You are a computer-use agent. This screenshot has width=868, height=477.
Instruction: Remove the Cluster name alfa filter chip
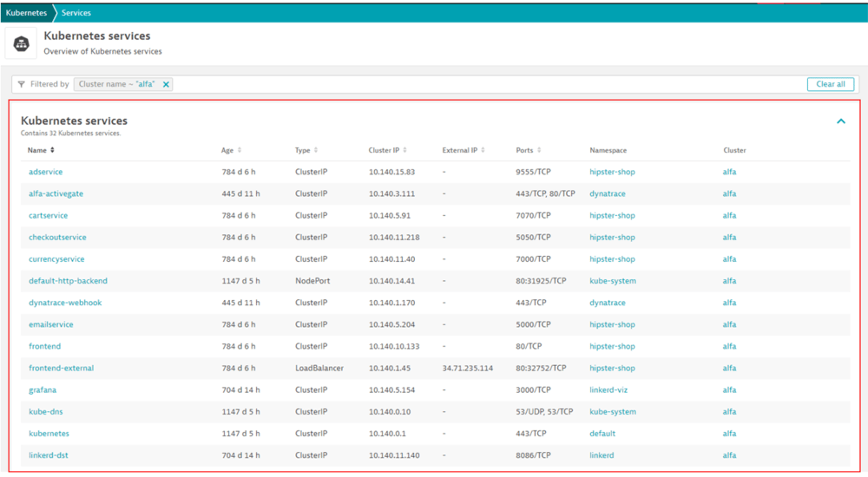pos(166,84)
